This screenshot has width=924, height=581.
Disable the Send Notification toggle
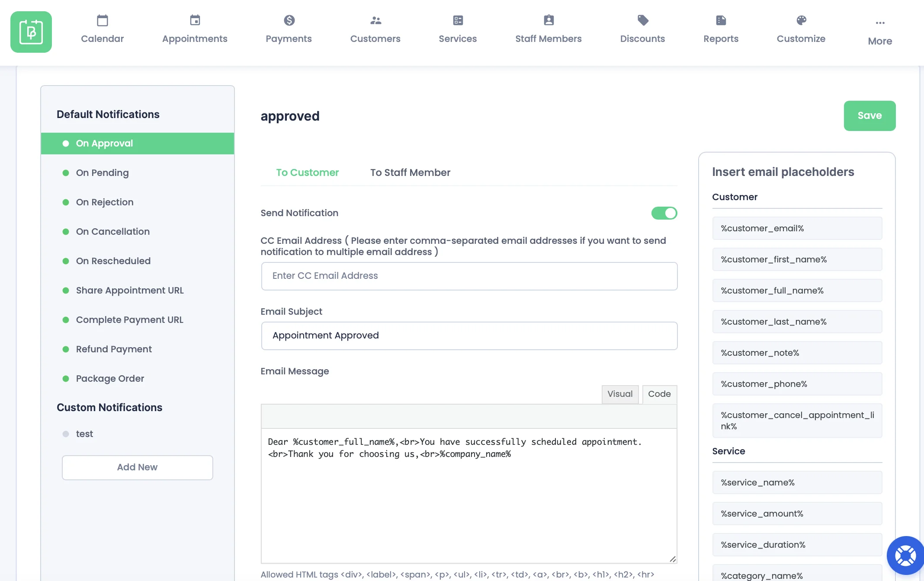click(x=664, y=213)
